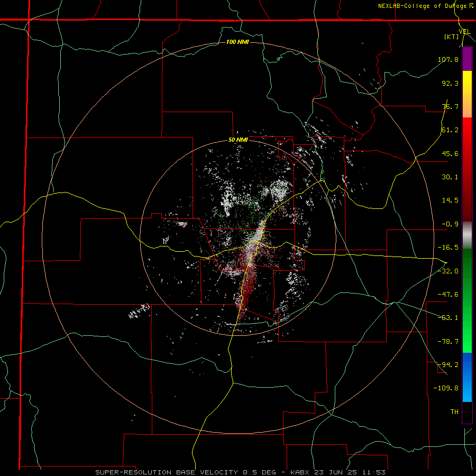This screenshot has height=476, width=476.
Task: Click the 92.3 velocity scale value
Action: [450, 83]
